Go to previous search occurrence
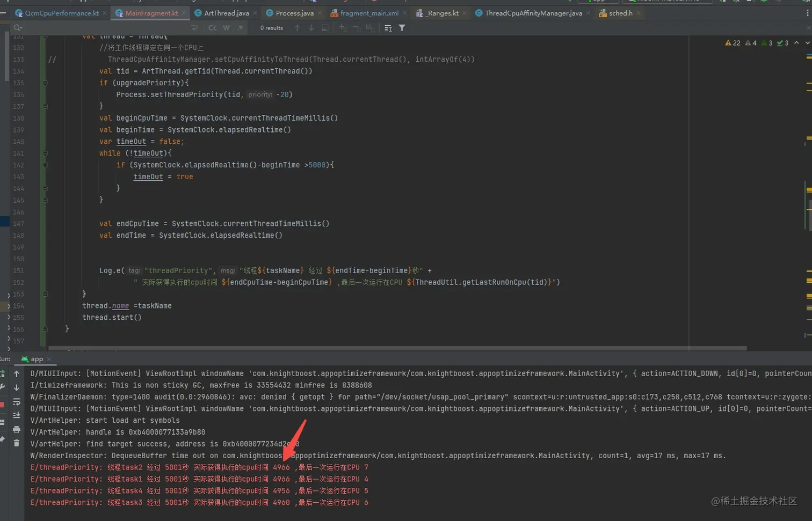Image resolution: width=812 pixels, height=521 pixels. coord(297,28)
